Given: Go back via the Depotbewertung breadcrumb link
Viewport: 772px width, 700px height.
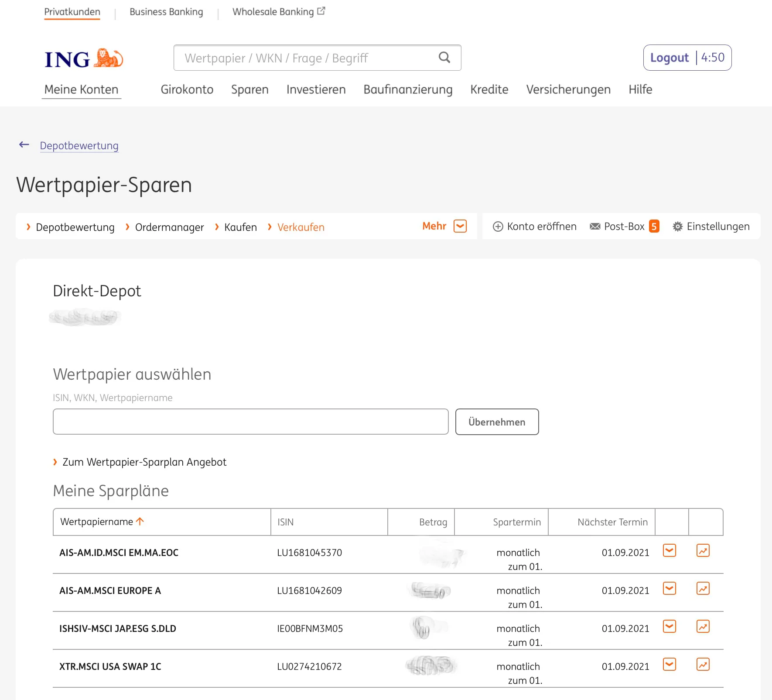Looking at the screenshot, I should pos(79,145).
